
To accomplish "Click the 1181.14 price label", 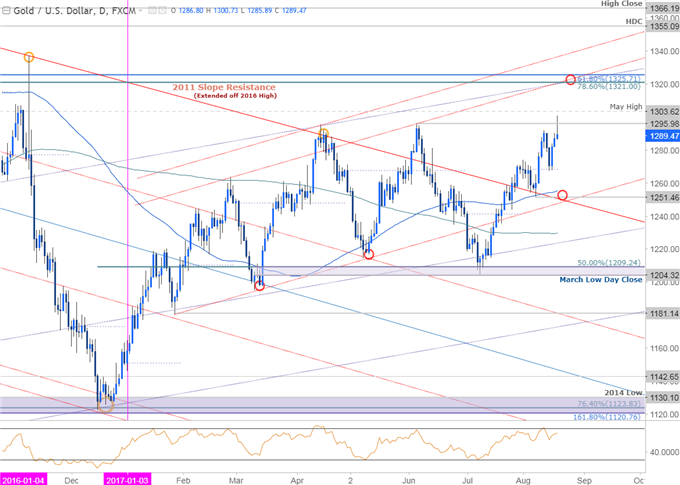I will (663, 313).
